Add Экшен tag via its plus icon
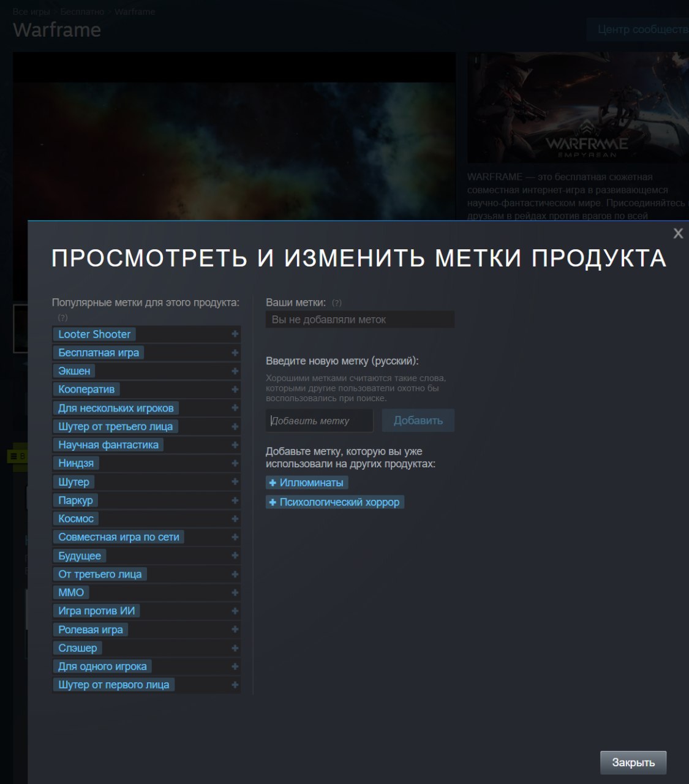 (235, 371)
